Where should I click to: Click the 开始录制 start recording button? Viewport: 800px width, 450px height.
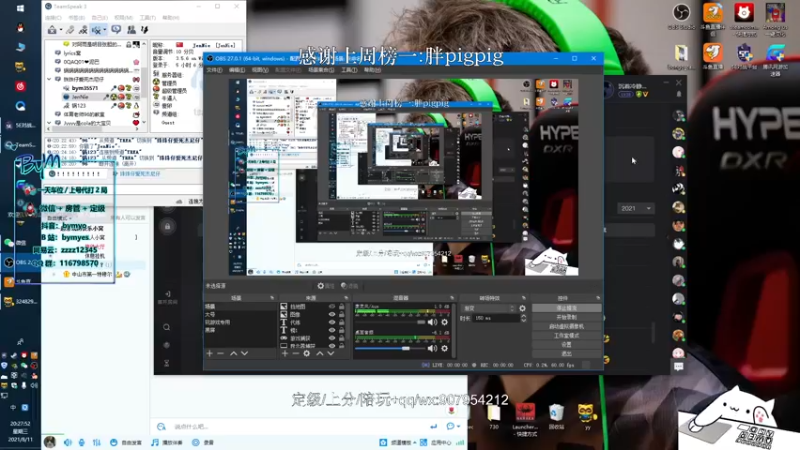[566, 317]
